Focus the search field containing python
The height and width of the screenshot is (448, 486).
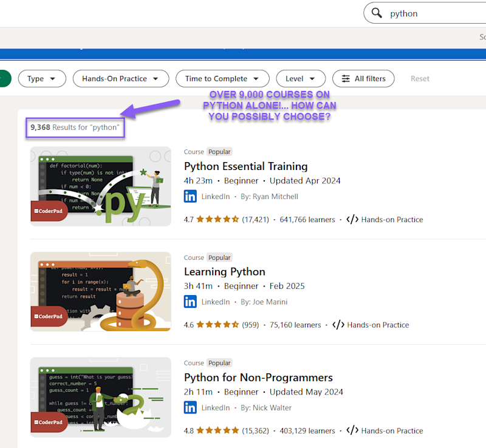pos(425,13)
